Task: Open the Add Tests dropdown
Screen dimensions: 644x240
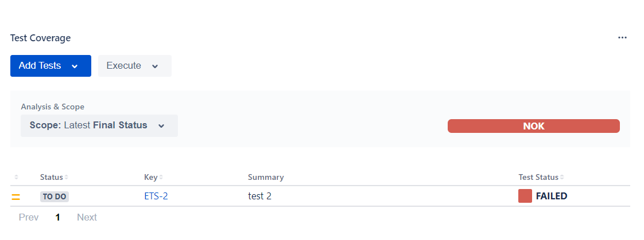Action: [51, 66]
